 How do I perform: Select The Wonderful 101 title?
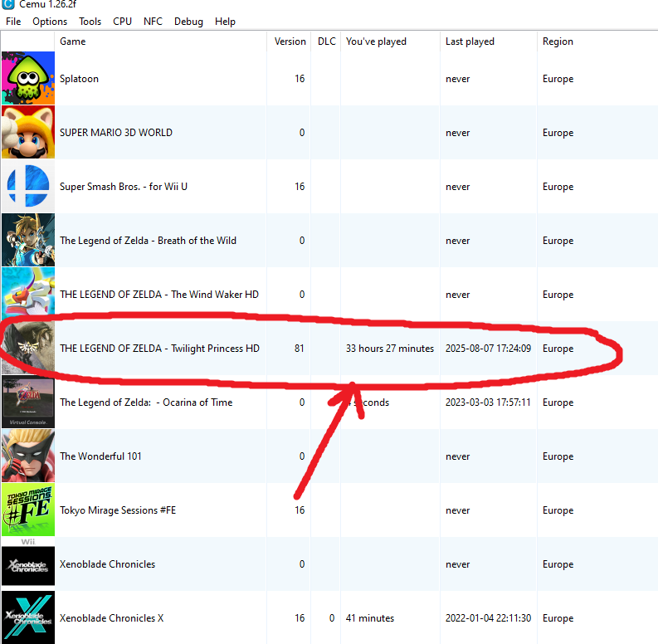(x=100, y=456)
